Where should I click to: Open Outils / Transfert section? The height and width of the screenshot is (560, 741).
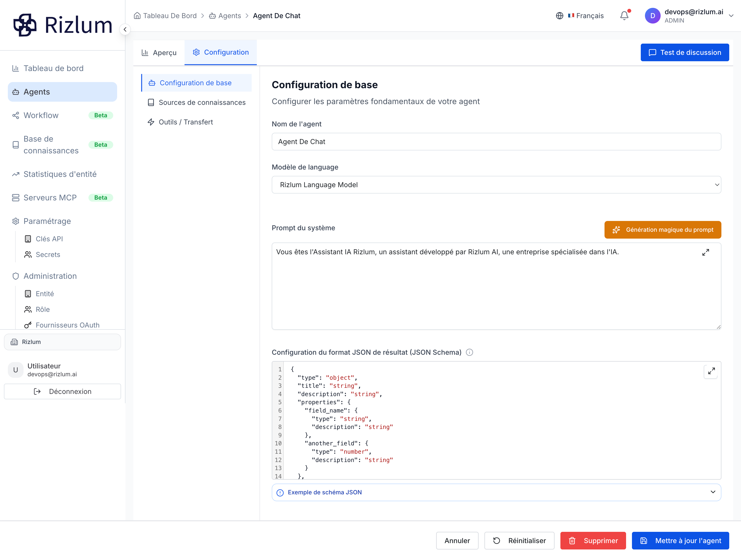[197, 122]
